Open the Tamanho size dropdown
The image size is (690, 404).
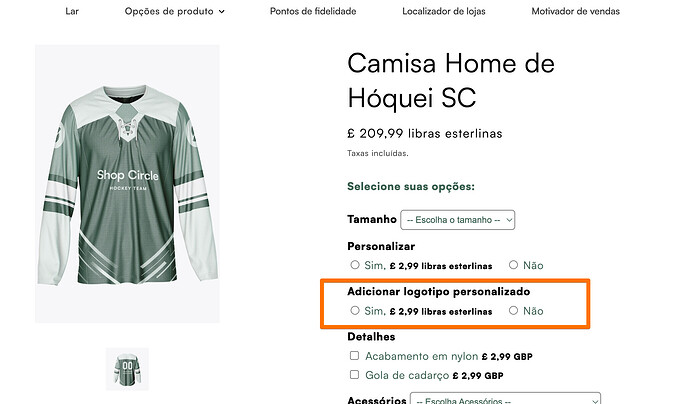coord(457,219)
